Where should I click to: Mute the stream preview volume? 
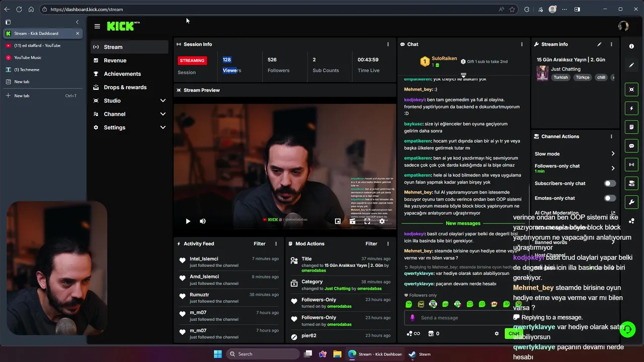tap(203, 221)
